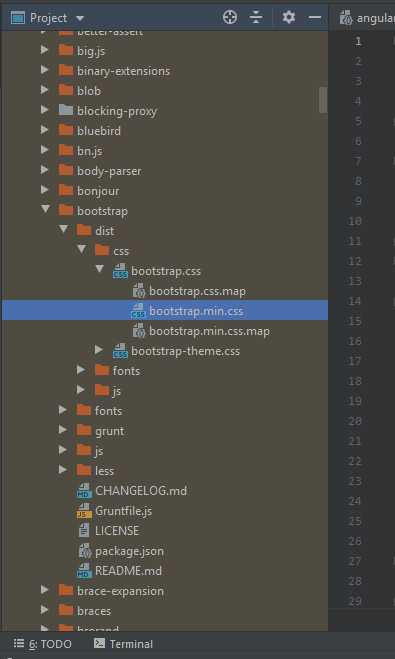Open the 6: TODO tool window
The image size is (395, 659).
pyautogui.click(x=42, y=644)
